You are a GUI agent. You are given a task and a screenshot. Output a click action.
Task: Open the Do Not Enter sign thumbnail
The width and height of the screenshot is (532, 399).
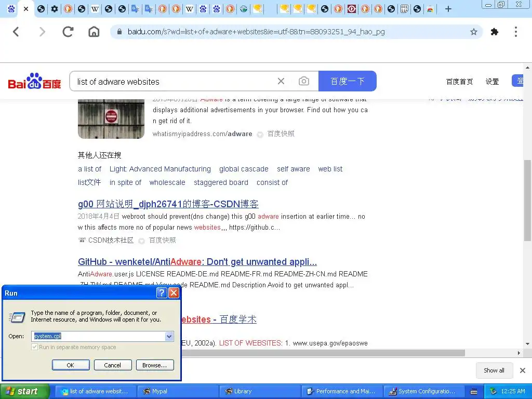(111, 118)
